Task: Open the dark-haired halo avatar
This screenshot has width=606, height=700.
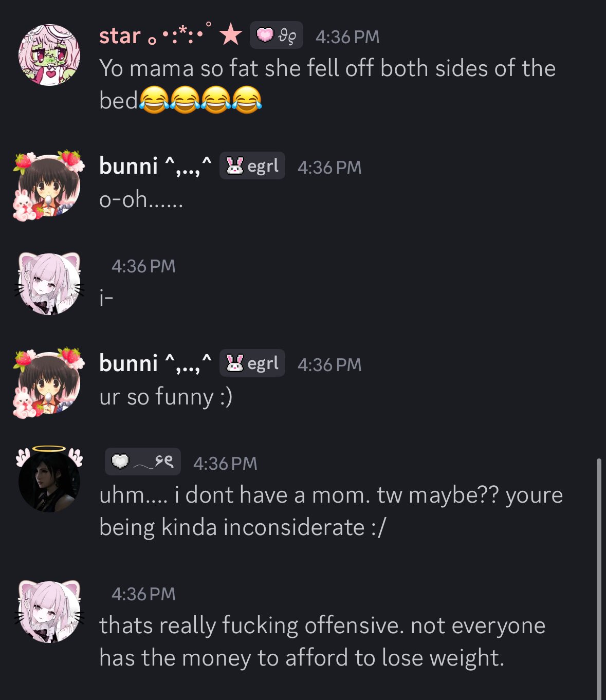Action: click(x=49, y=479)
